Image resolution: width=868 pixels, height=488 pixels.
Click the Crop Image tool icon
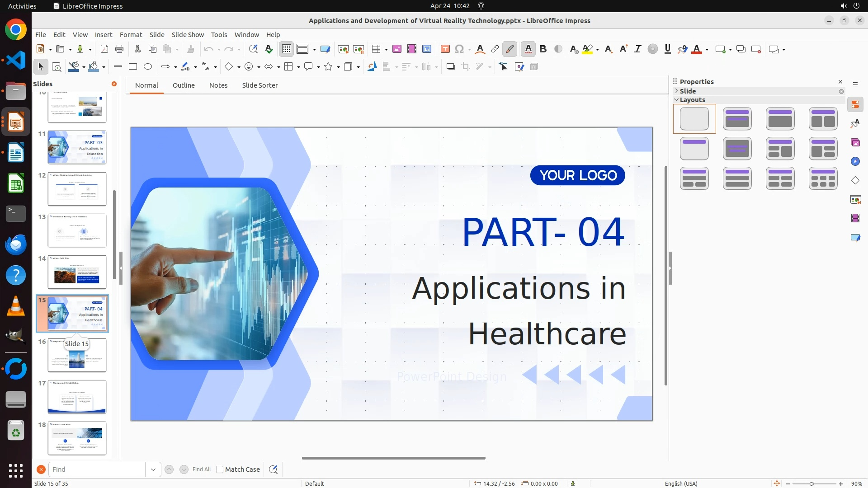click(x=466, y=67)
